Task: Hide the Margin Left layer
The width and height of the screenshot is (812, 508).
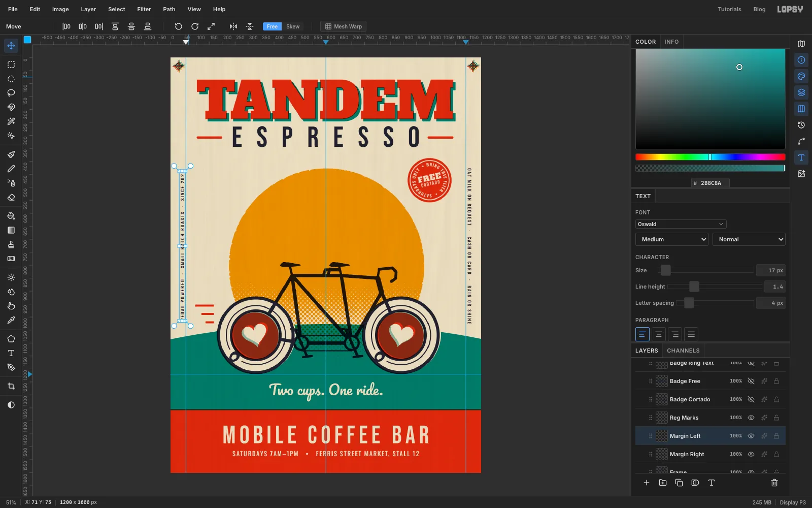Action: click(751, 436)
